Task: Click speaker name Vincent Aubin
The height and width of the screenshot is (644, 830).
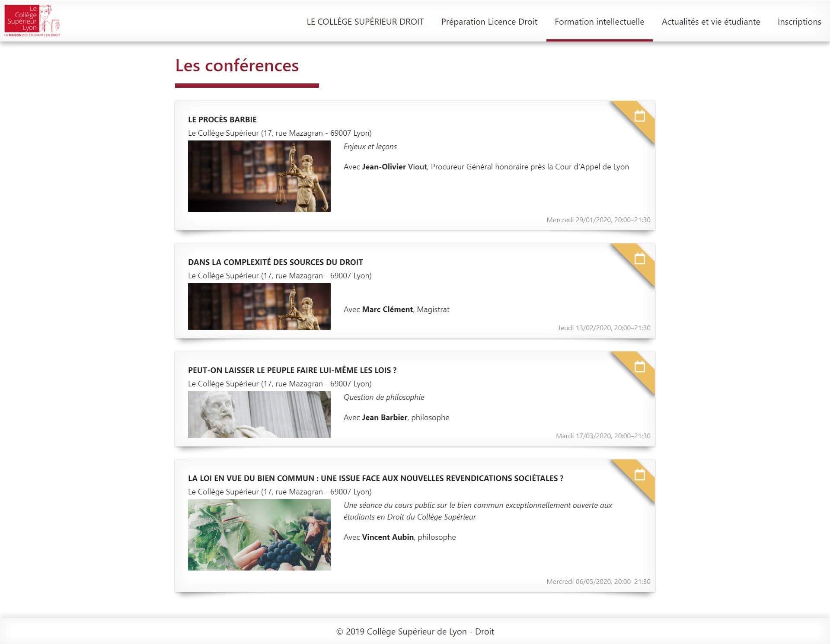Action: click(x=388, y=537)
